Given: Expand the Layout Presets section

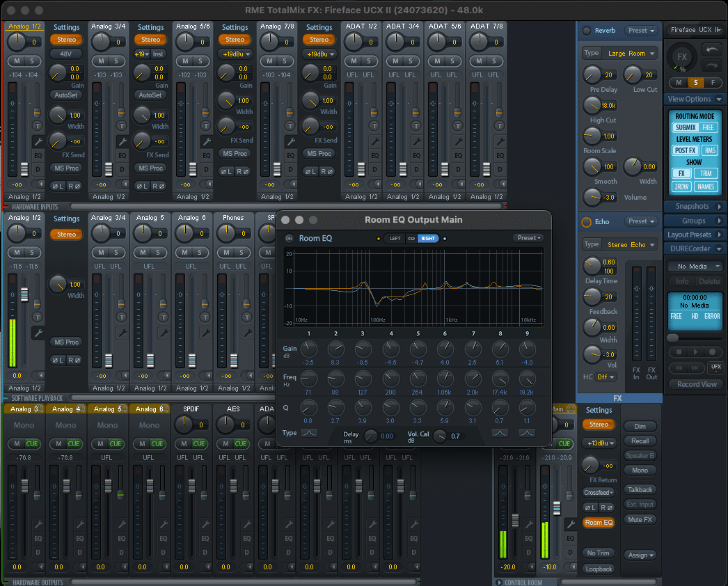Looking at the screenshot, I should 695,235.
